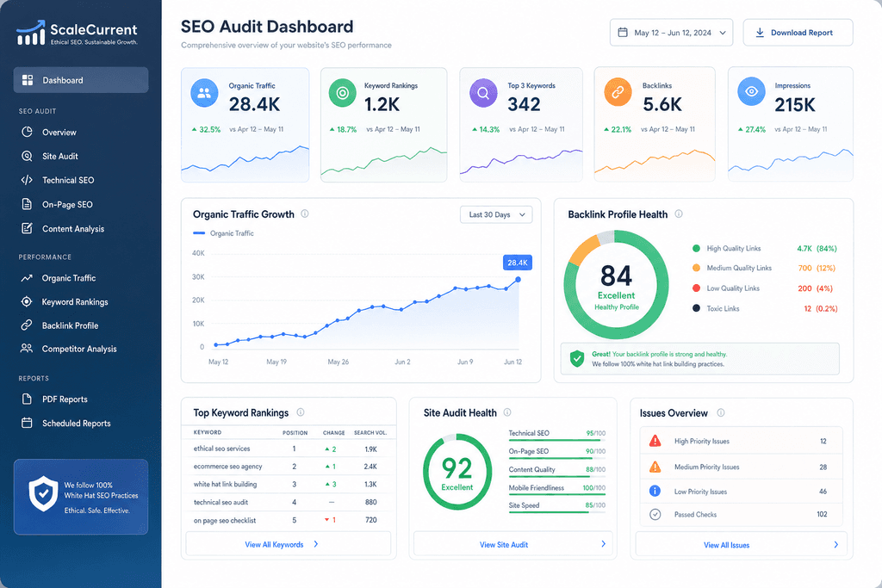Screen dimensions: 882x588
Task: Click the chevron next to View All Keywords
Action: click(316, 544)
